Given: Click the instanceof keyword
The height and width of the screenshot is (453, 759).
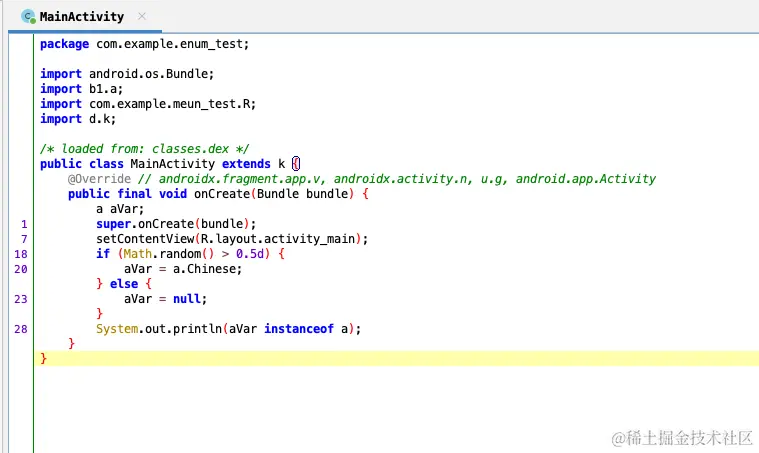Looking at the screenshot, I should pyautogui.click(x=299, y=329).
